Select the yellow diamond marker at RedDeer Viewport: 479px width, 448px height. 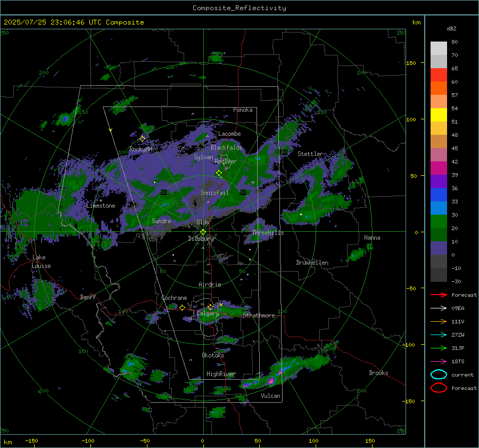(x=219, y=173)
